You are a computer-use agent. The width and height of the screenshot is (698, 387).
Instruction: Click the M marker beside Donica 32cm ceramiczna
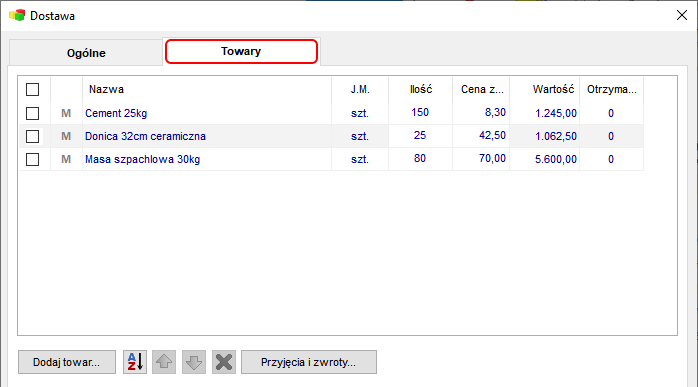click(x=66, y=136)
